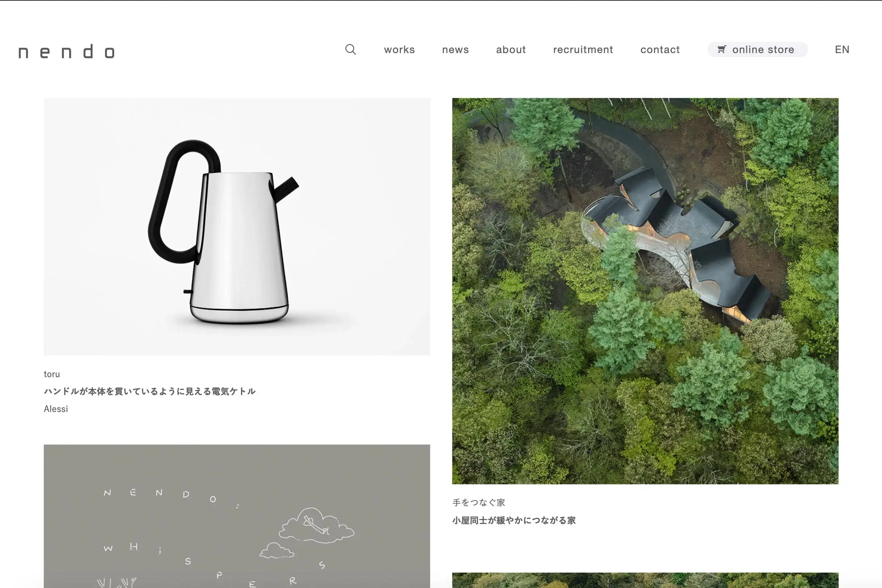Screen dimensions: 882x588
Task: Click the 小屋同士が緩やかにつながる家 subtitle
Action: tap(514, 520)
